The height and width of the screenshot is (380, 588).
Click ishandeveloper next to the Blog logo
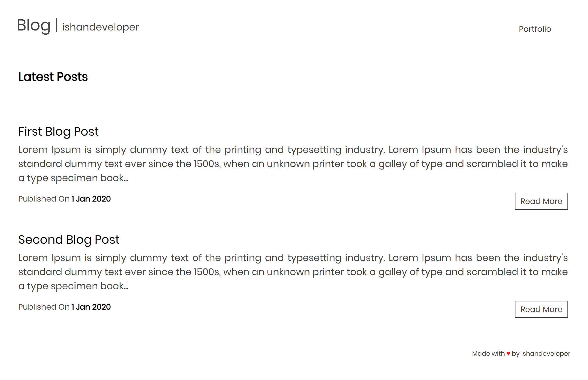pos(100,27)
